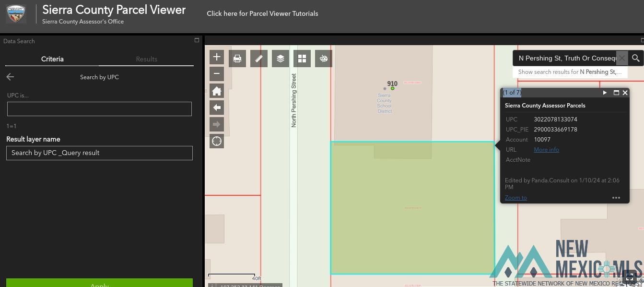Click the Search by UPC heading
This screenshot has width=644, height=287.
coord(99,77)
